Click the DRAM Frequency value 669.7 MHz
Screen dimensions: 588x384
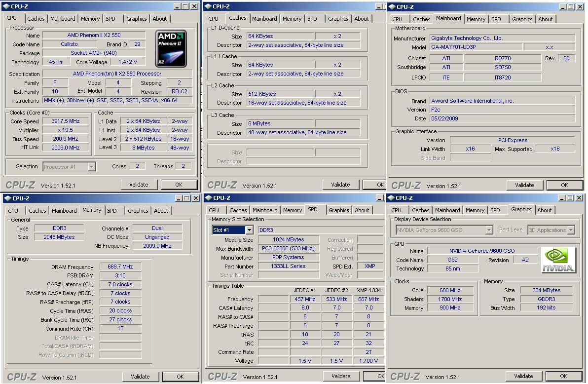click(x=120, y=267)
